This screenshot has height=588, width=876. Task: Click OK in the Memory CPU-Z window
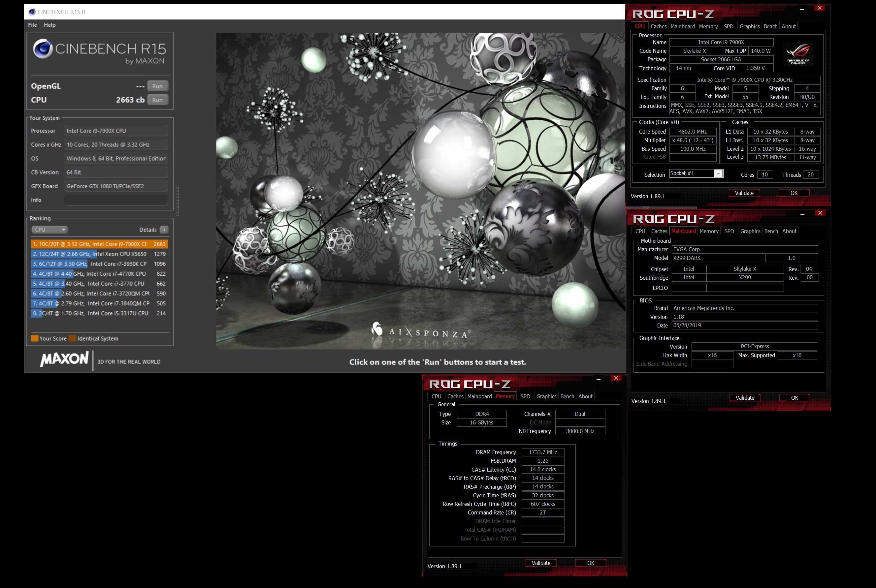point(591,563)
